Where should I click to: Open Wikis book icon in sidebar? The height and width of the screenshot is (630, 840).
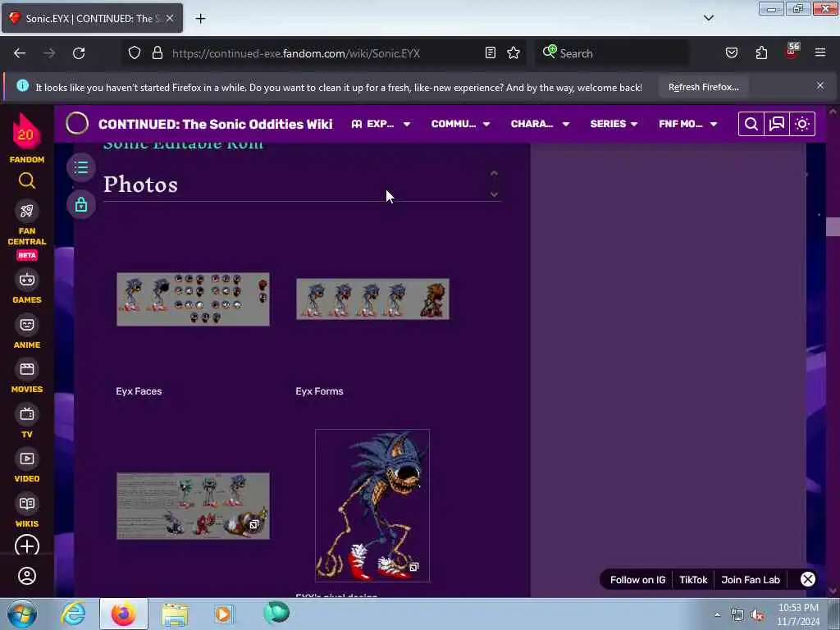(27, 504)
